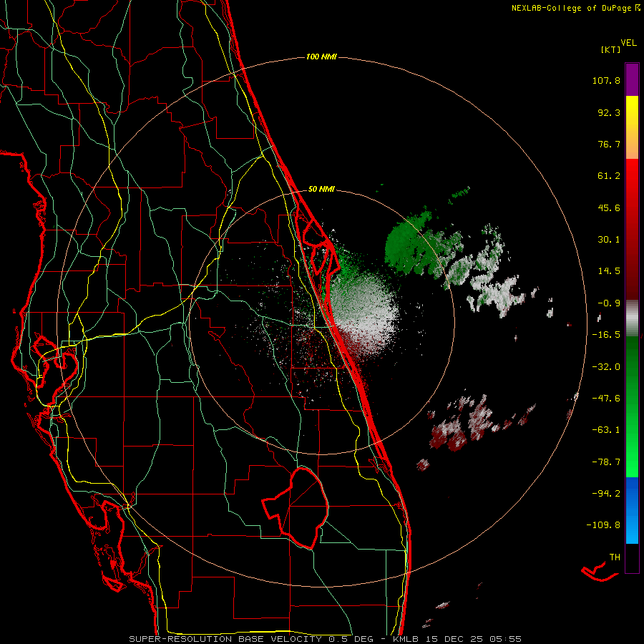The width and height of the screenshot is (644, 644).
Task: Click the 45.6 value on the velocity scale
Action: [x=609, y=208]
